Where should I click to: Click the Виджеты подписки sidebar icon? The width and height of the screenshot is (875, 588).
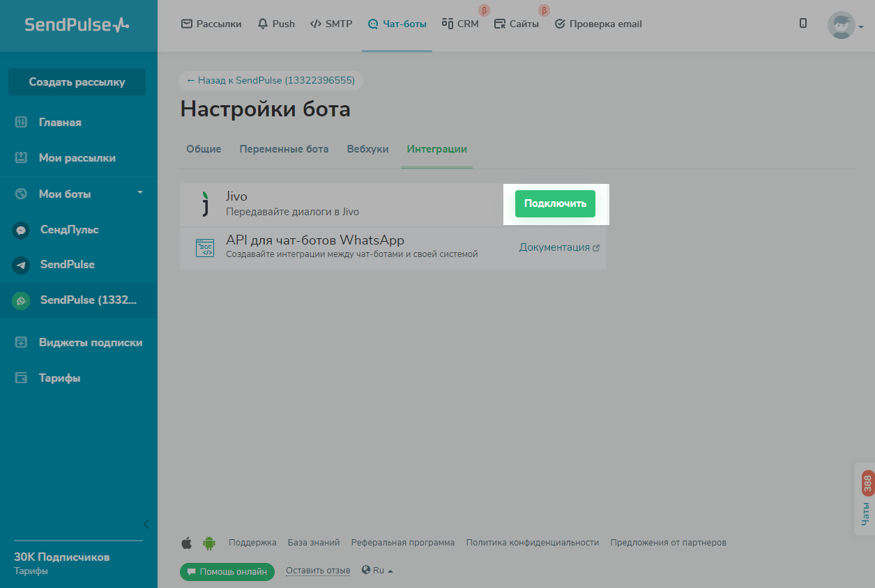[21, 342]
